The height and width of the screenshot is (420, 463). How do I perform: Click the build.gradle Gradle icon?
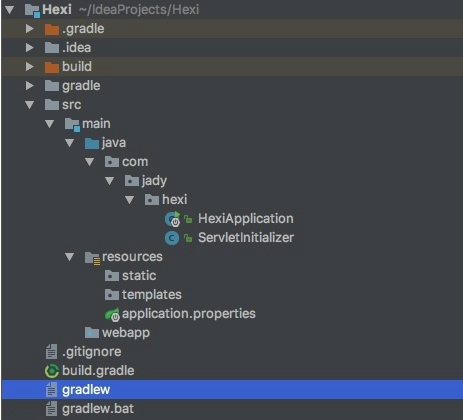pos(52,371)
